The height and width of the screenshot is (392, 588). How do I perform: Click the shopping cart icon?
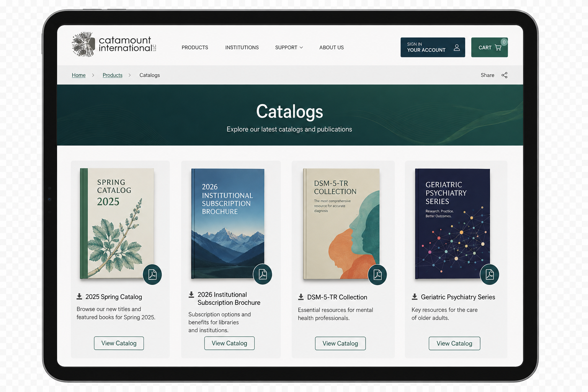pyautogui.click(x=498, y=47)
